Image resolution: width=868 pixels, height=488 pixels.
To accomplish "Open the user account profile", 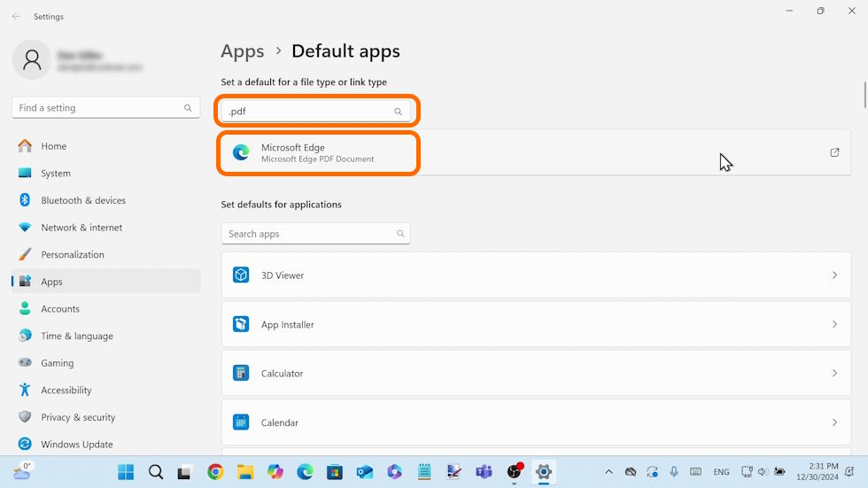I will tap(78, 59).
